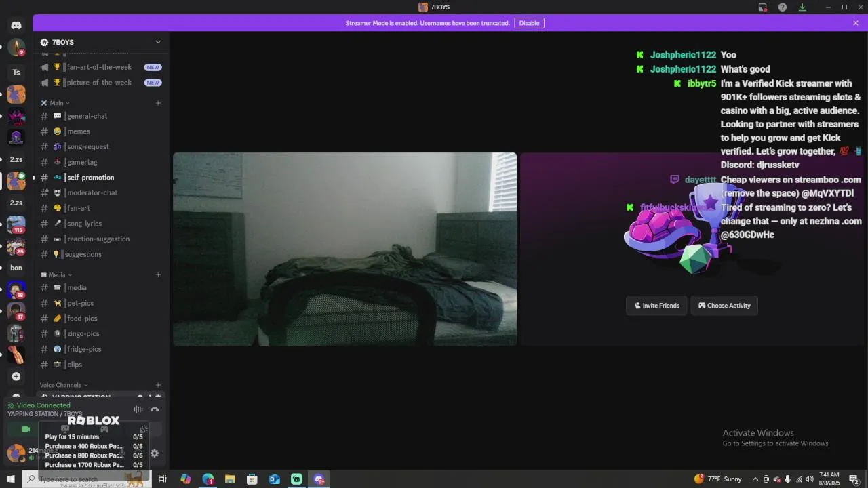Open suggestions channel
Screen dimensions: 868x488
[100, 254]
